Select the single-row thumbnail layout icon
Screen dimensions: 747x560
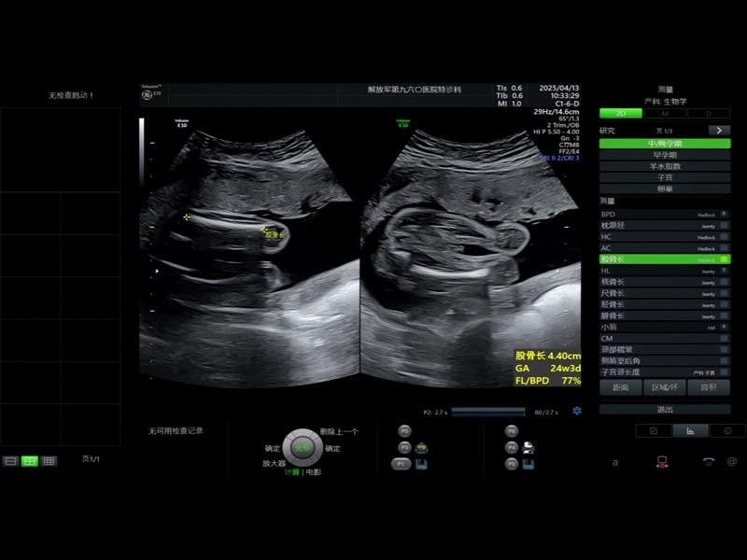click(10, 461)
